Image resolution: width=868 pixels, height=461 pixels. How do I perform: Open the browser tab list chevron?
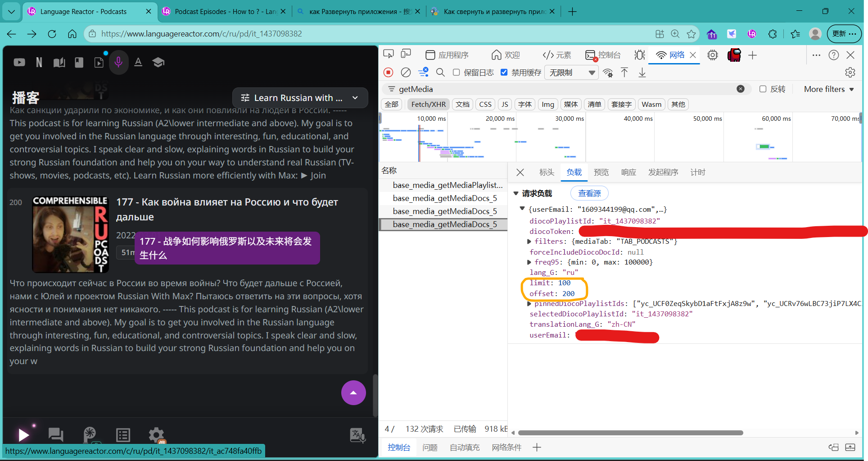(x=11, y=12)
